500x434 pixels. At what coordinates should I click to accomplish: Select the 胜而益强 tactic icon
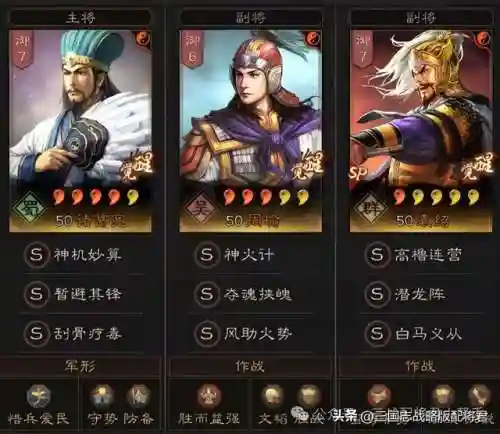[x=209, y=396]
